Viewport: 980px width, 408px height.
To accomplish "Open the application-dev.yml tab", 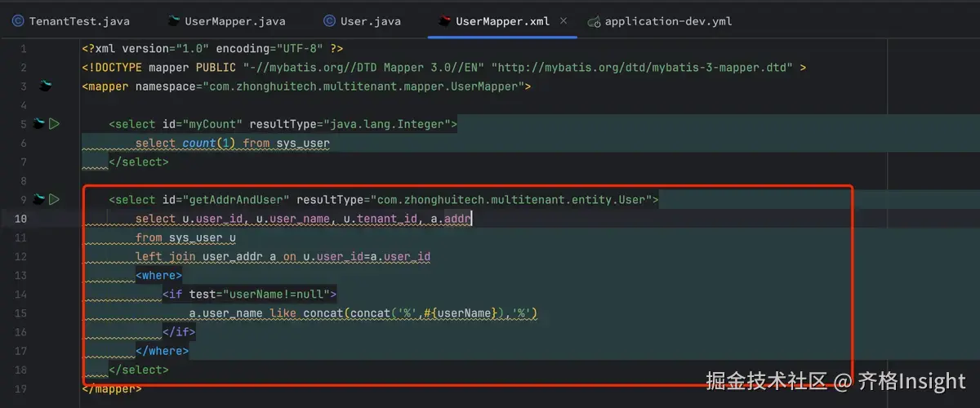I will point(659,21).
